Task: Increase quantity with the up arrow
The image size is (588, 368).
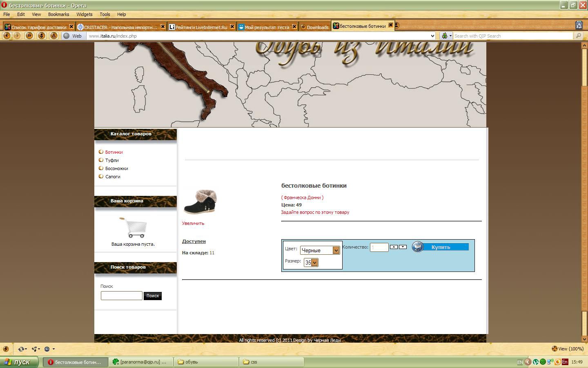Action: 394,247
